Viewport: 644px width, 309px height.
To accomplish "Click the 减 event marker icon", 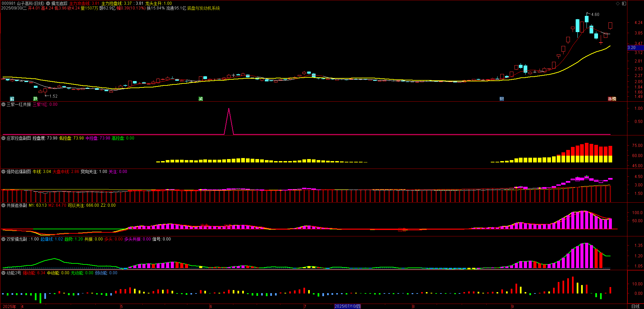I will click(201, 99).
